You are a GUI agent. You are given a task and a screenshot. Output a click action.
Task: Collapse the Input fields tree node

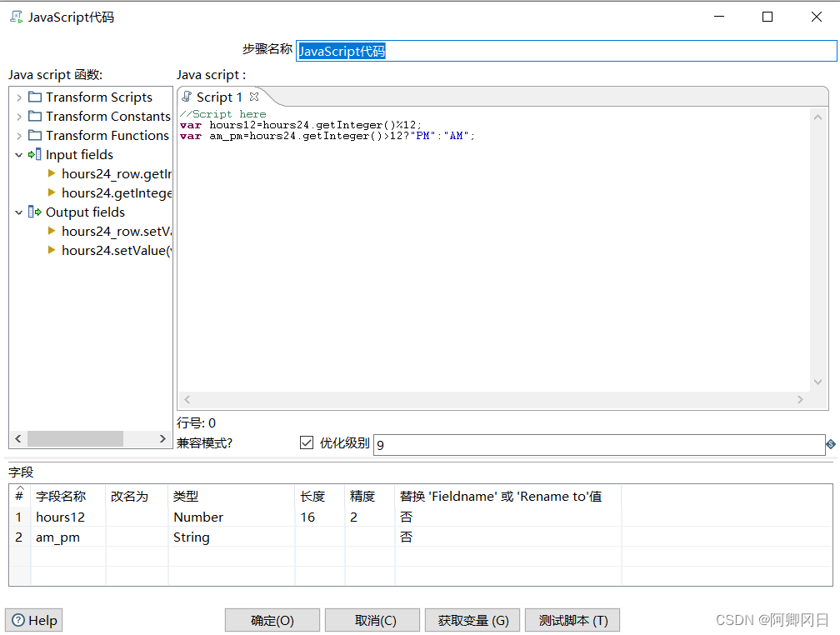click(x=19, y=155)
